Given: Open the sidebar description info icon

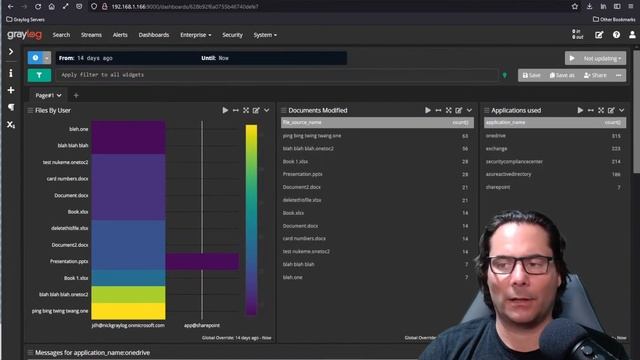Looking at the screenshot, I should point(11,73).
